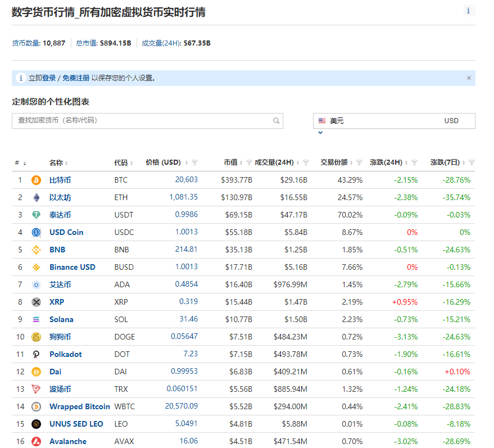Open the Polkadot coin link
Image resolution: width=494 pixels, height=448 pixels.
65,355
